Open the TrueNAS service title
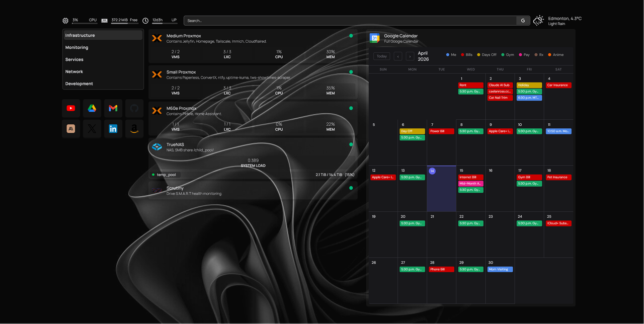The image size is (644, 324). tap(175, 144)
